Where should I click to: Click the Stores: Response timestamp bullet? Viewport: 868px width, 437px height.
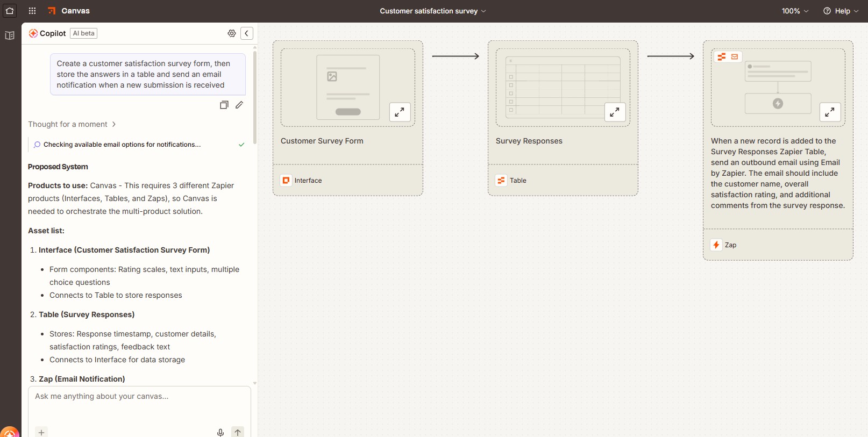click(133, 340)
